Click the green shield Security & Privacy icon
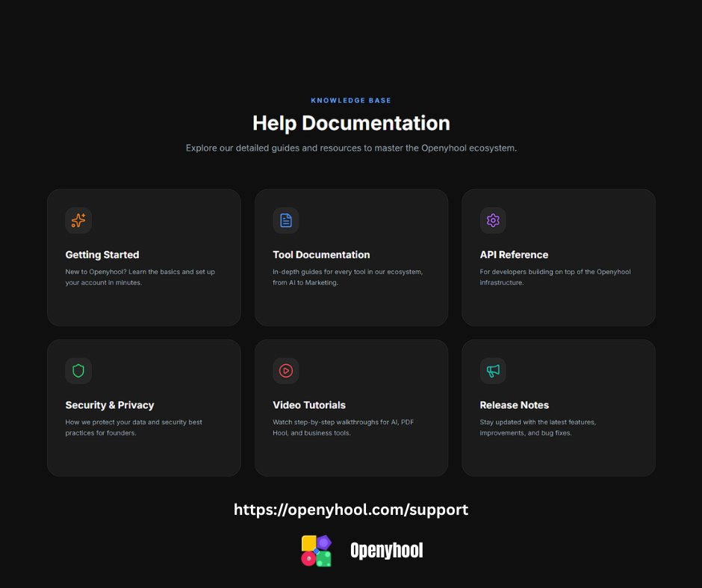Image resolution: width=702 pixels, height=588 pixels. pos(78,371)
